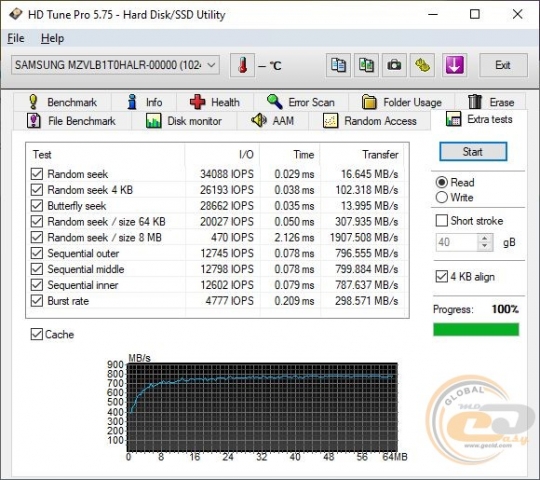The image size is (540, 480).
Task: Click the thermometer temperature icon
Action: [242, 65]
